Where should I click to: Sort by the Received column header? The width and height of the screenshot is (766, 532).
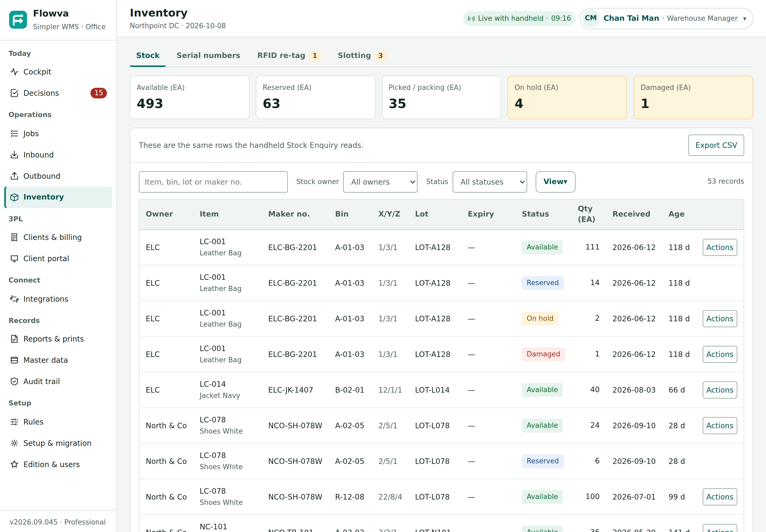tap(631, 214)
